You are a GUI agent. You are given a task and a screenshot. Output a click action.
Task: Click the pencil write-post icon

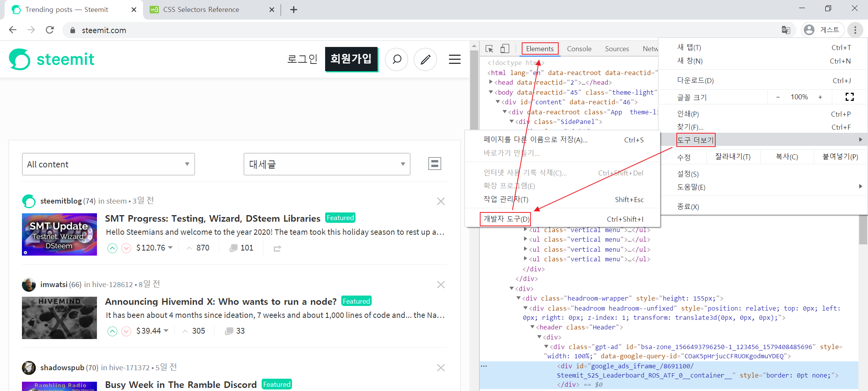[x=425, y=59]
